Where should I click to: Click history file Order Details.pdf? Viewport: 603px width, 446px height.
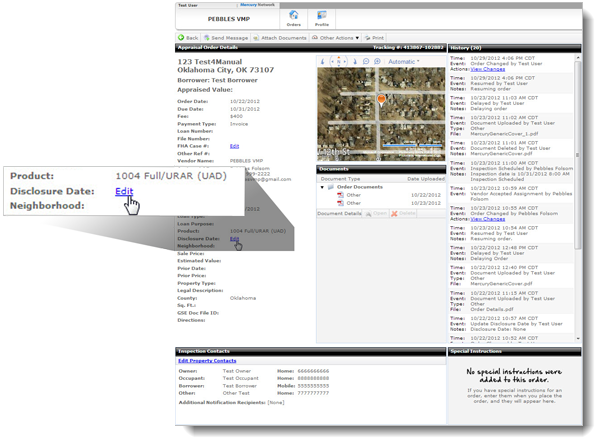pos(492,309)
